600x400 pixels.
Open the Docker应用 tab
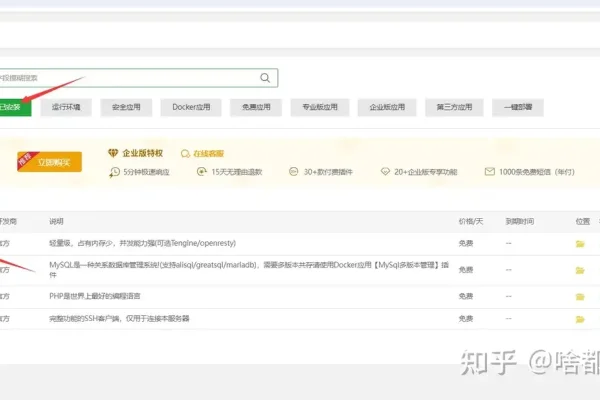point(191,107)
